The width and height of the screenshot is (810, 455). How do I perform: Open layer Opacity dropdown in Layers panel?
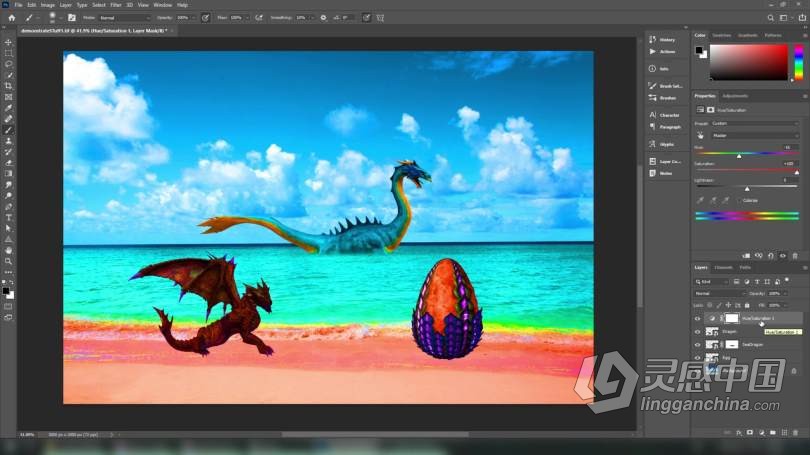tap(785, 293)
